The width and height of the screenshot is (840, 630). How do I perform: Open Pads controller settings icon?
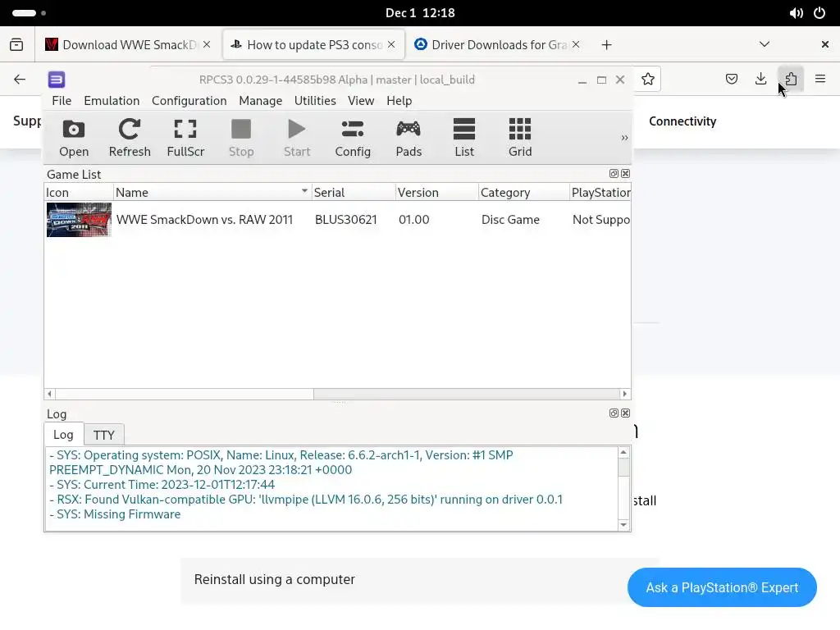(x=409, y=138)
